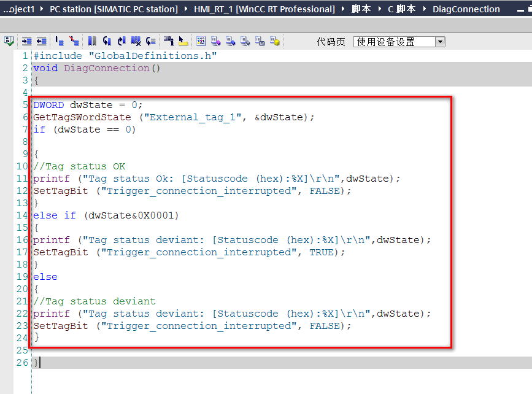Click the increase indent icon
The width and height of the screenshot is (532, 394).
tap(26, 41)
